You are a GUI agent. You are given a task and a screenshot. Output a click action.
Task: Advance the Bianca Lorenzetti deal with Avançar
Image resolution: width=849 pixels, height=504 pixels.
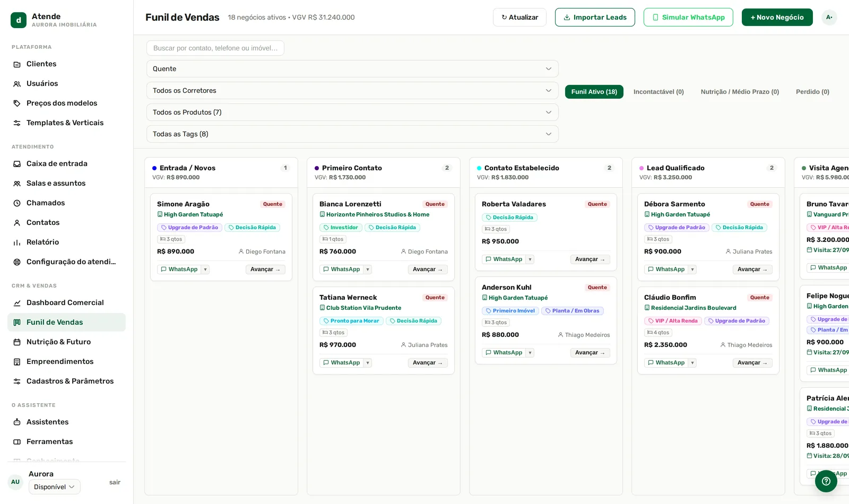tap(428, 270)
